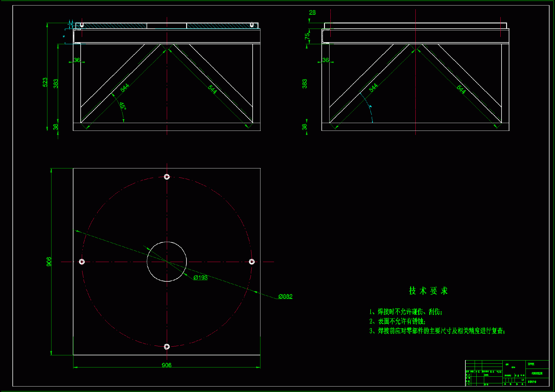Click the Ø193 diameter dimension label
Image resolution: width=555 pixels, height=392 pixels.
[x=200, y=278]
